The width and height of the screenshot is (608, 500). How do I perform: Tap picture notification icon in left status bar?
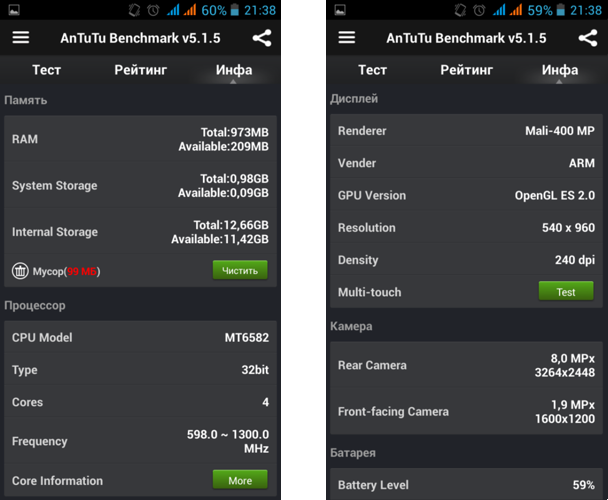point(14,10)
